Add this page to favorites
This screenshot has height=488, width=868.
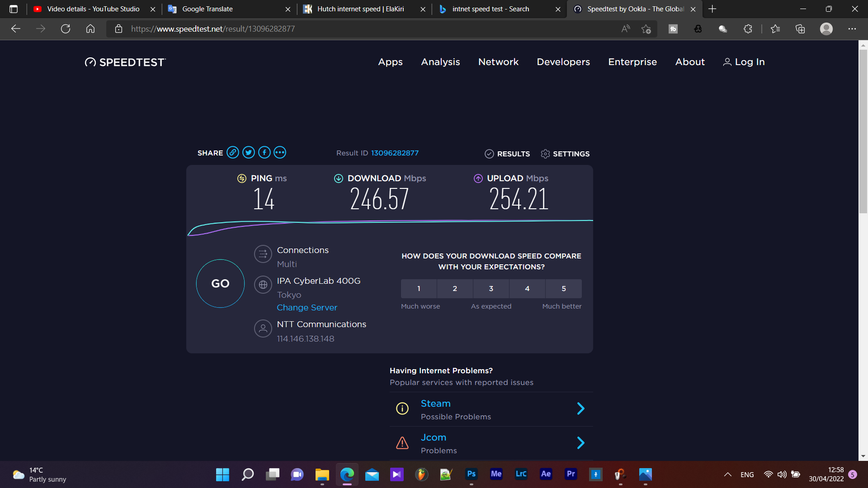click(x=646, y=29)
